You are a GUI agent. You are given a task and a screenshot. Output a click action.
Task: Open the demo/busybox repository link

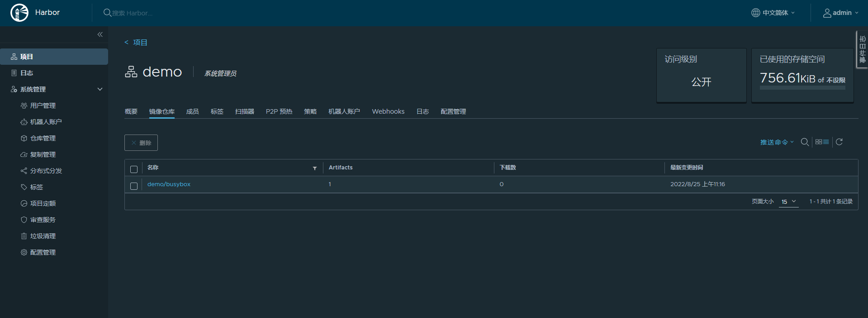tap(169, 184)
